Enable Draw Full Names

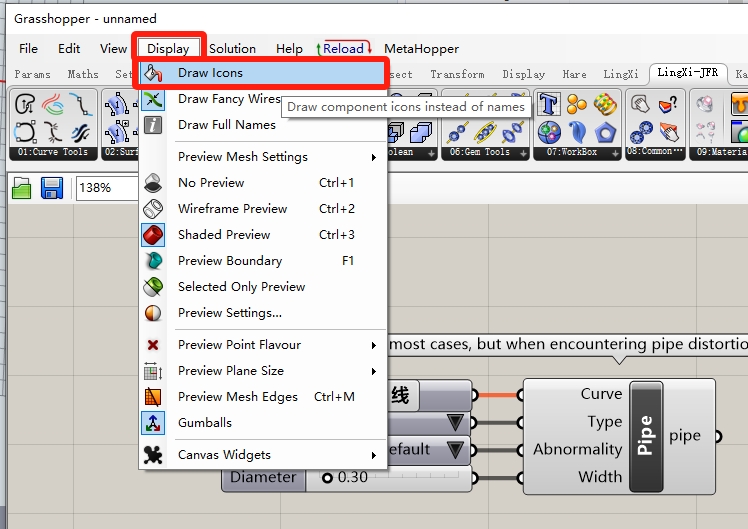tap(262, 125)
